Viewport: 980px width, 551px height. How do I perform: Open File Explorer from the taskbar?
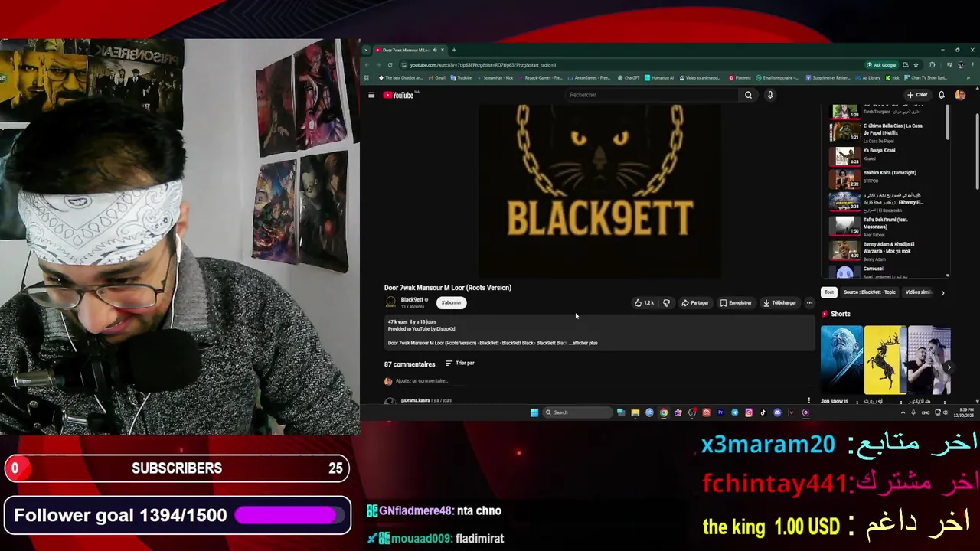(x=635, y=412)
